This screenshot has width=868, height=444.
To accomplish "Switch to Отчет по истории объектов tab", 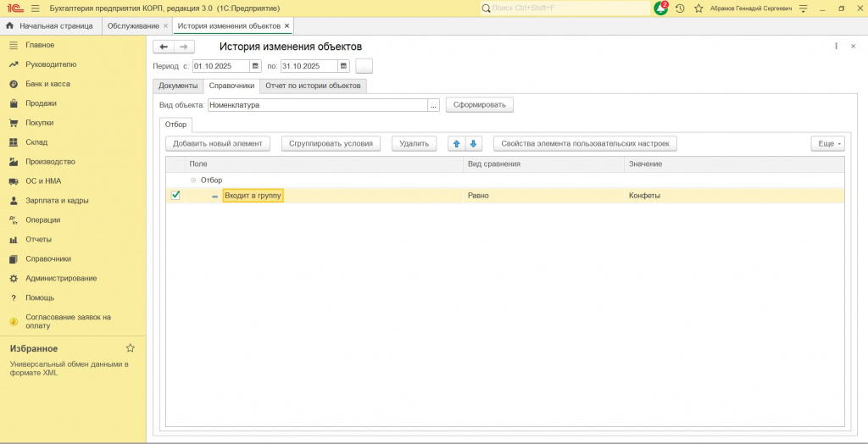I will tap(313, 86).
